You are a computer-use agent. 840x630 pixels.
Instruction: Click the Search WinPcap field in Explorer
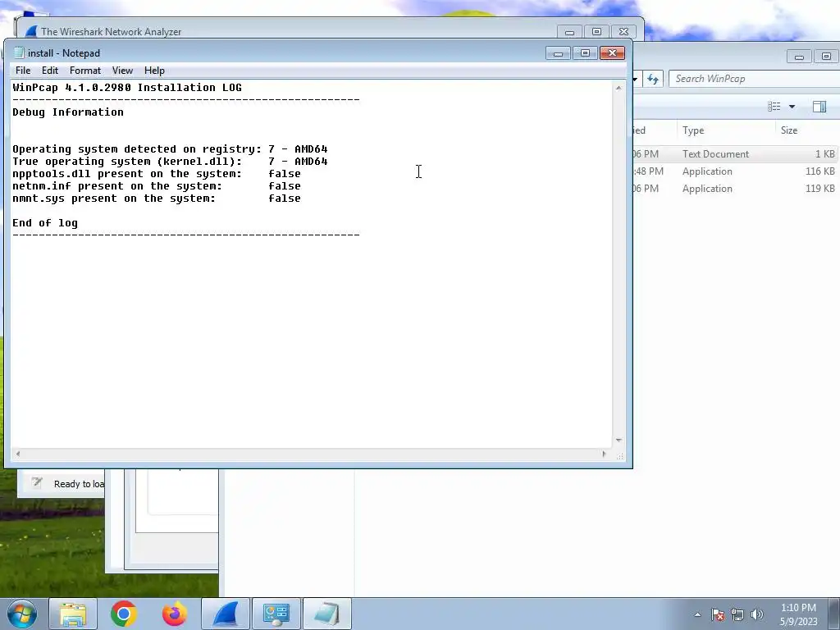755,79
